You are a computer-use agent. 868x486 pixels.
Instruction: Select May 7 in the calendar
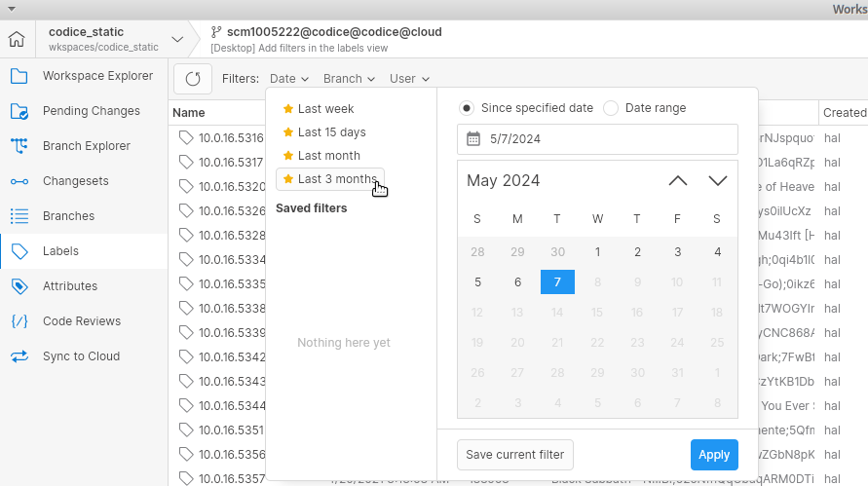click(557, 282)
